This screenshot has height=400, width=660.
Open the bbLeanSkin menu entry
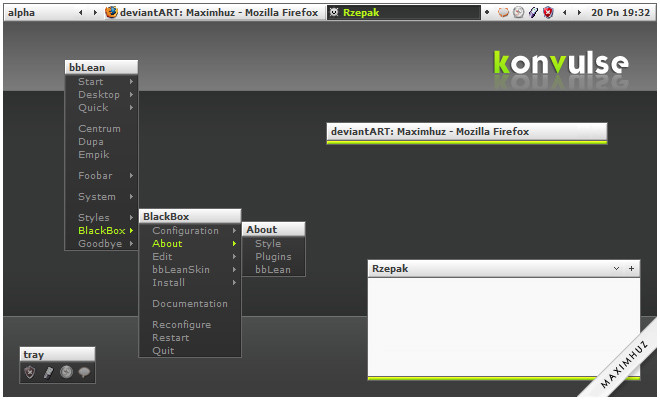pyautogui.click(x=190, y=270)
